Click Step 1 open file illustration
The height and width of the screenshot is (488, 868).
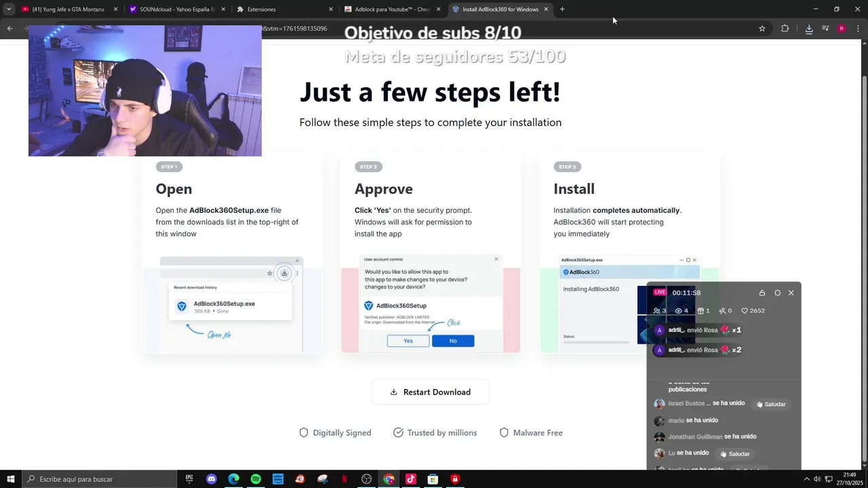[x=231, y=303]
